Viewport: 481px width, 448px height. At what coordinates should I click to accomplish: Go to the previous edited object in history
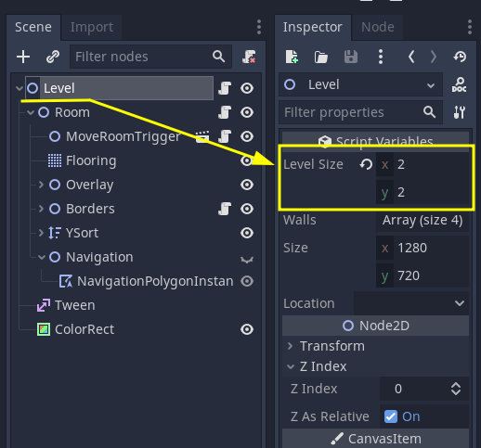pyautogui.click(x=411, y=57)
